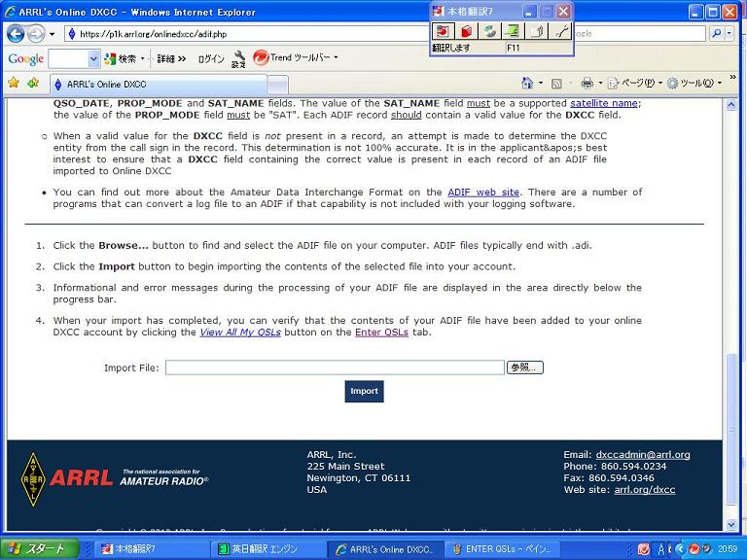Switch to ARRL's Online DXCC taskbar item
The height and width of the screenshot is (560, 747).
click(x=385, y=549)
